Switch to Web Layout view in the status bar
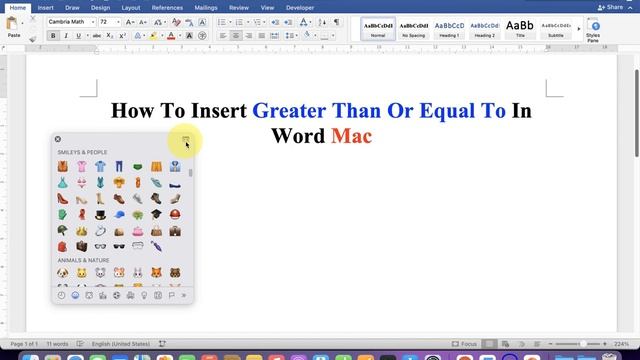The image size is (640, 360). pyautogui.click(x=505, y=344)
